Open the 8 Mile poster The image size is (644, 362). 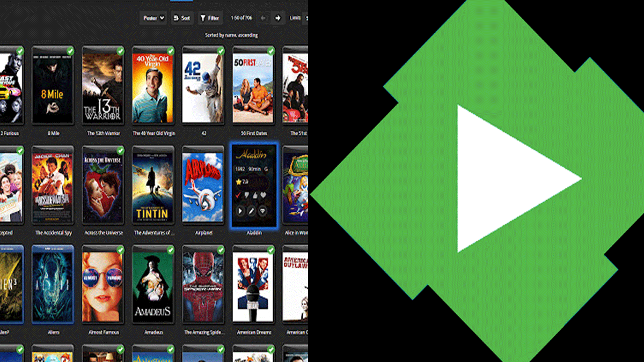tap(53, 86)
